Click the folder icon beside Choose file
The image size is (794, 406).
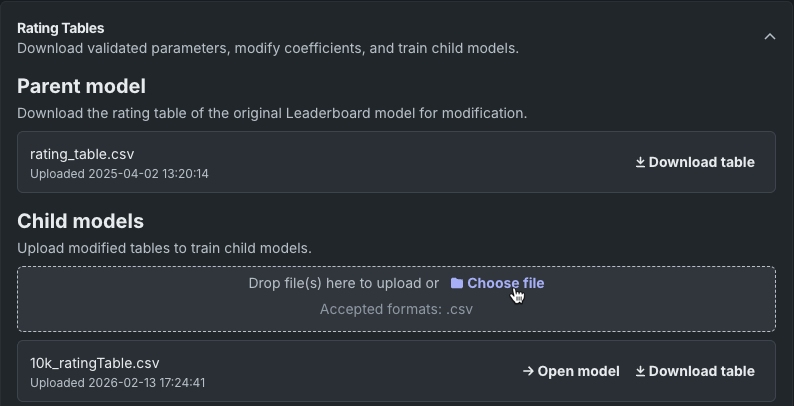click(457, 283)
